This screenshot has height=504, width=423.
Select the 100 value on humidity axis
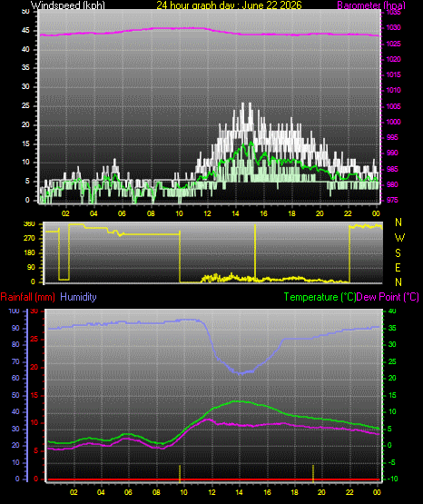coord(15,311)
